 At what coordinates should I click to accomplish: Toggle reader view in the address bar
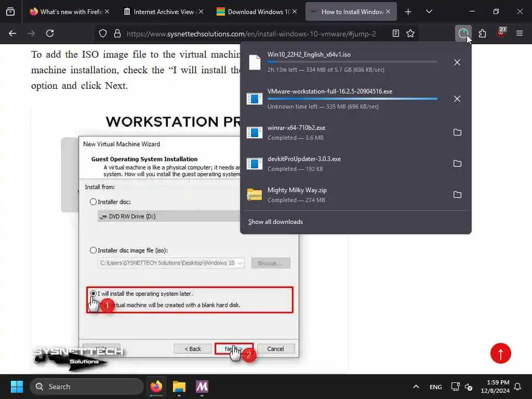(x=395, y=33)
